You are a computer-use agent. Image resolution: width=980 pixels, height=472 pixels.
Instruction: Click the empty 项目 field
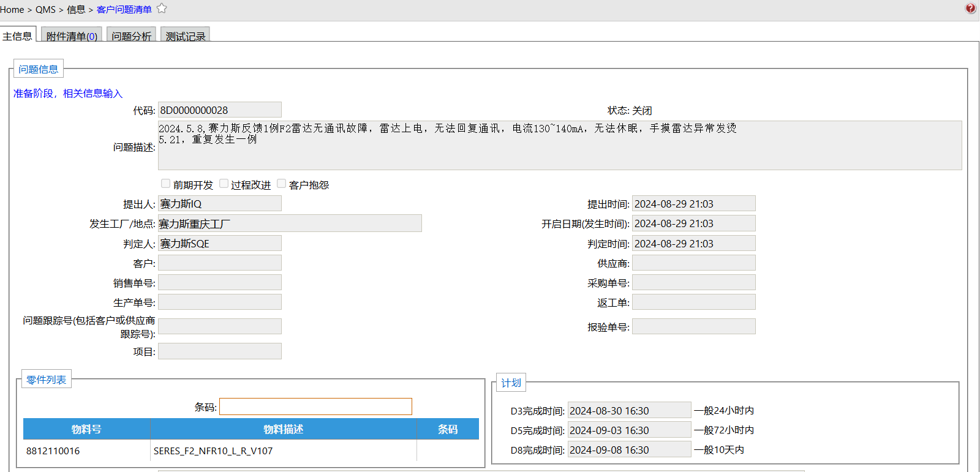coord(220,351)
